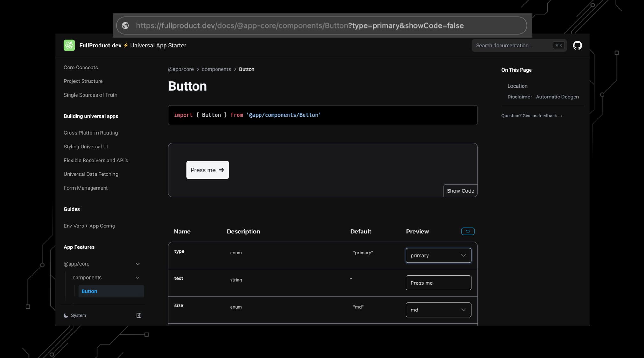644x358 pixels.
Task: Click Question? Give us feedback link
Action: [x=532, y=116]
